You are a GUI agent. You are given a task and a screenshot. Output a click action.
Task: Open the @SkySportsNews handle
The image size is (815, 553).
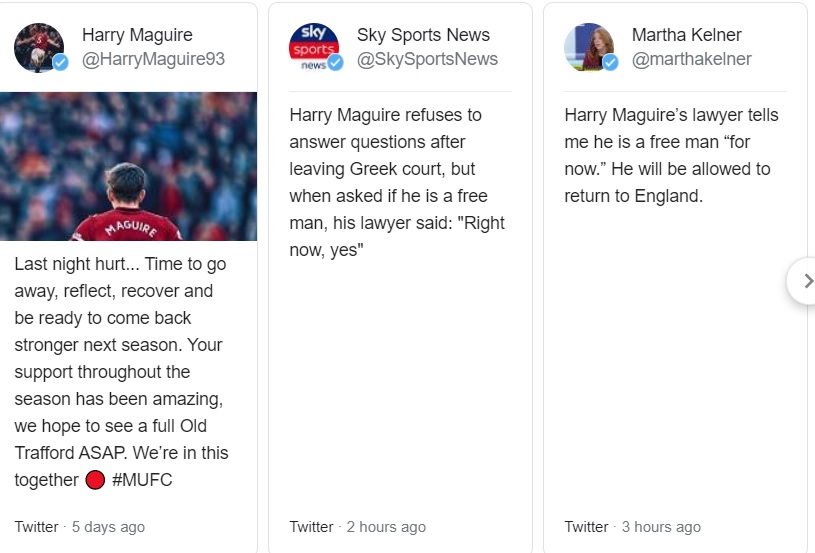[x=427, y=59]
